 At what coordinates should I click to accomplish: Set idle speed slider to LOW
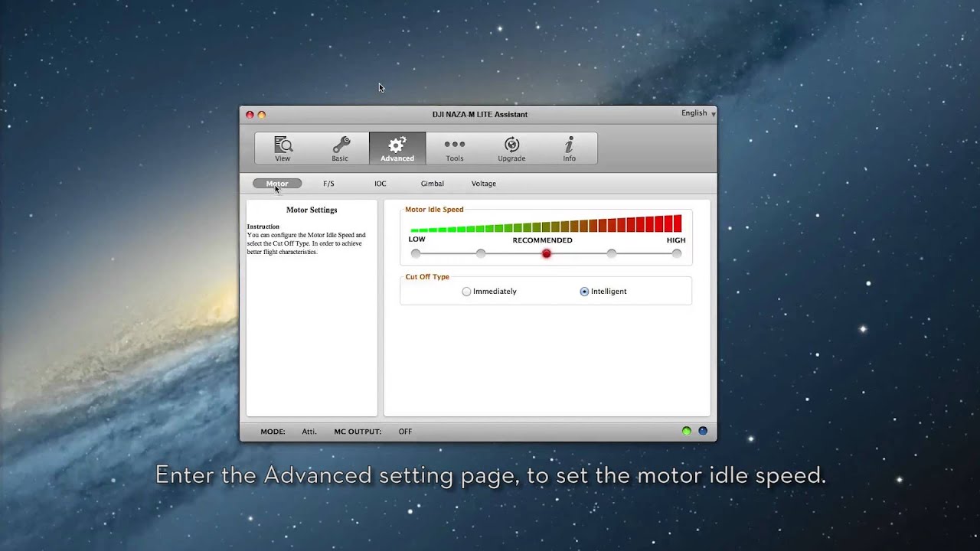point(416,253)
